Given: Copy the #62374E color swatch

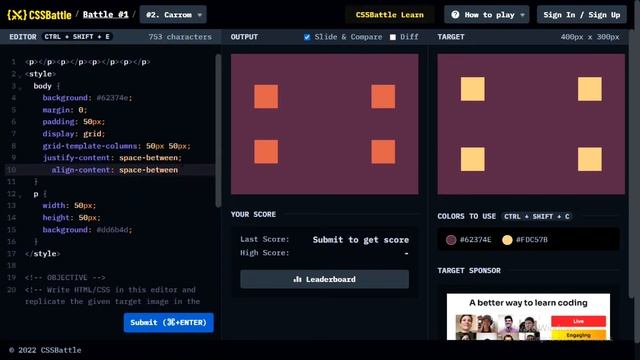Looking at the screenshot, I should coord(451,240).
